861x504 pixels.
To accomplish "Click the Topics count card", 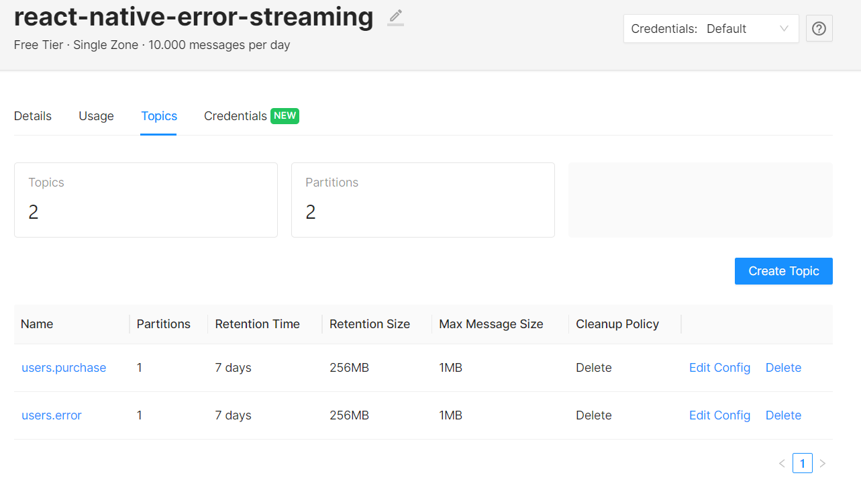I will [x=146, y=200].
